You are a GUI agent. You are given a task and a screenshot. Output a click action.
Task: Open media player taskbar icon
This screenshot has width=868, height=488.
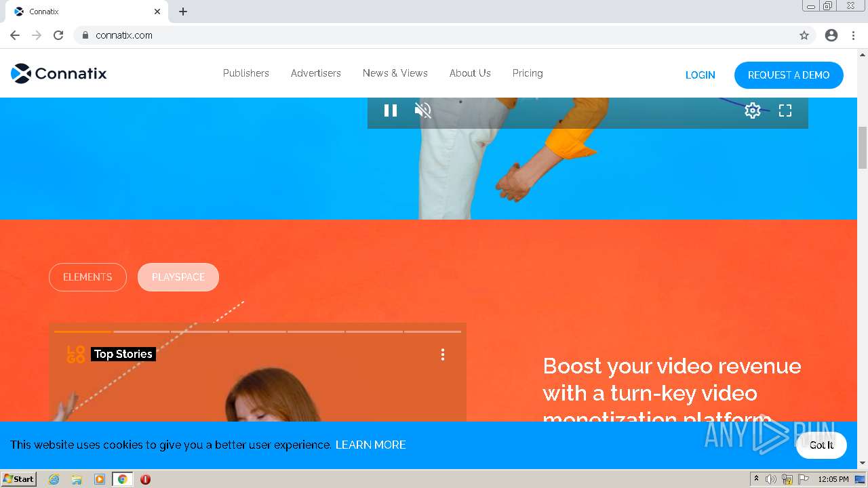click(100, 479)
